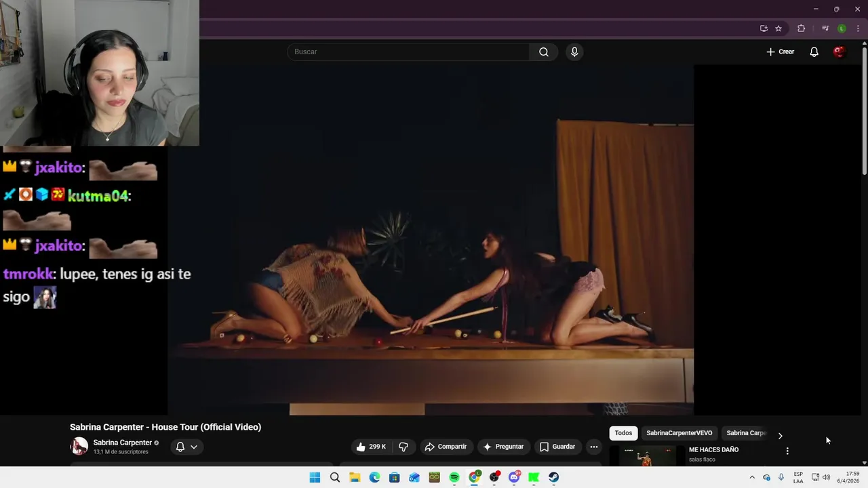Viewport: 868px width, 488px height.
Task: Click the video title text
Action: (x=165, y=427)
